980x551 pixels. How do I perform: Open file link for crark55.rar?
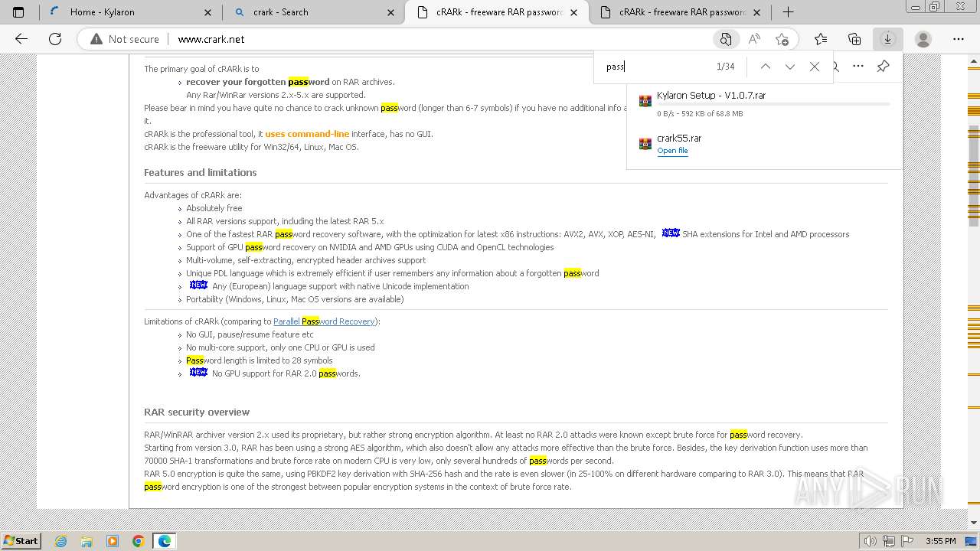(x=672, y=151)
